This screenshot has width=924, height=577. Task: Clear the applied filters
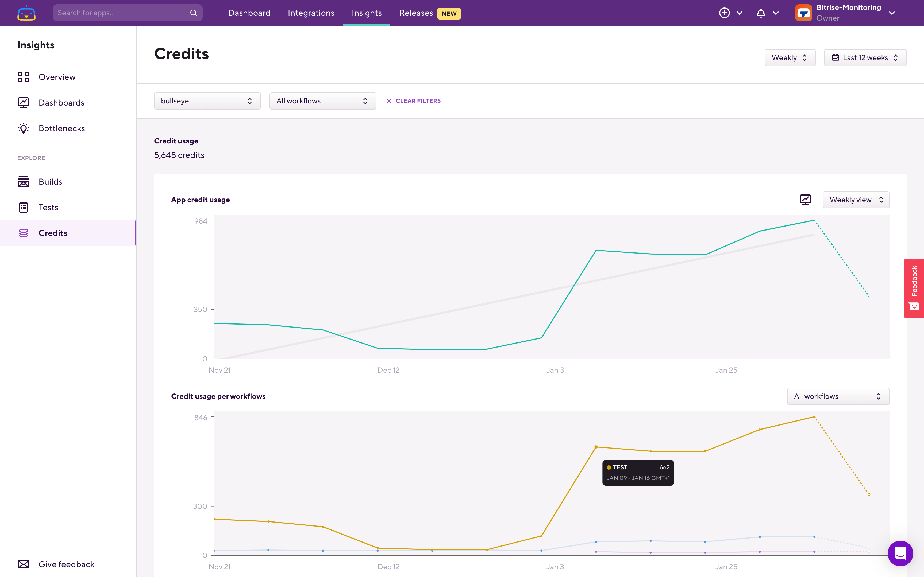click(x=414, y=101)
